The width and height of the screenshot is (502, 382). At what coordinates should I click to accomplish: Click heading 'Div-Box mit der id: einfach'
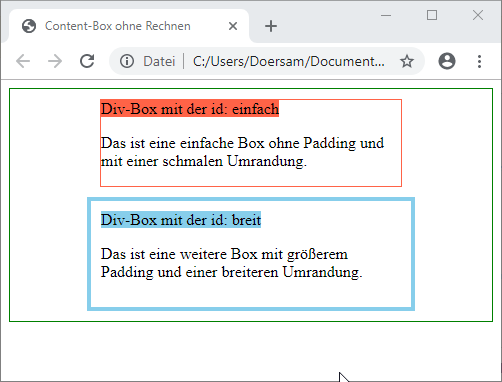click(x=190, y=109)
